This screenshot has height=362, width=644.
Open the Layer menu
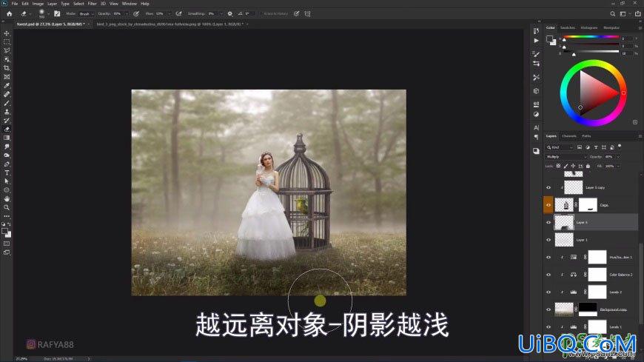point(52,4)
